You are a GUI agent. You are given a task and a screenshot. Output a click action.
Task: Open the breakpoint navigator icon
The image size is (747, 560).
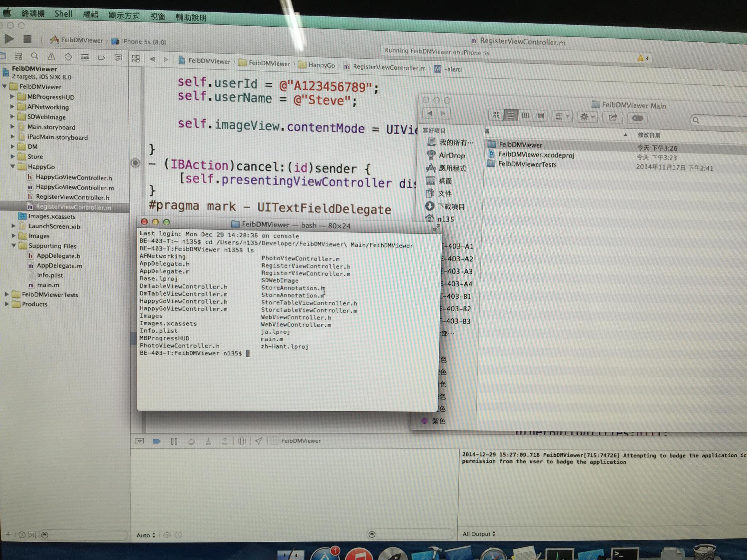coord(101,58)
